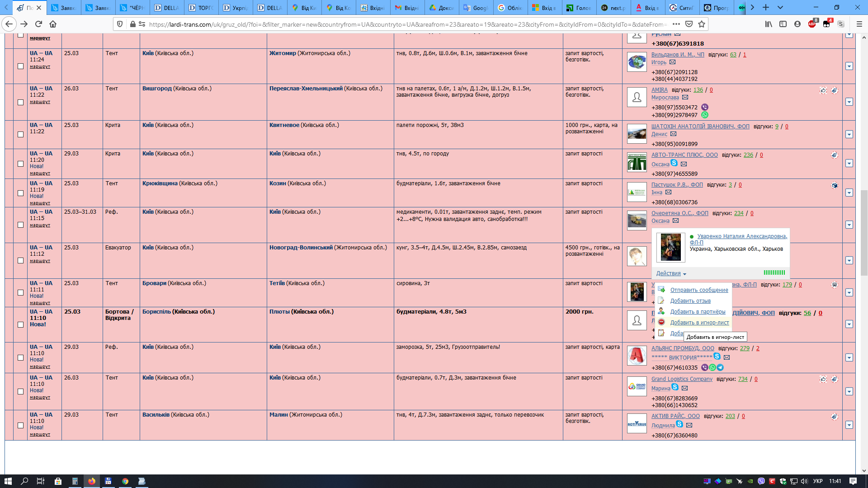The image size is (868, 488).
Task: Open the Уваренко profile photo thumbnail in popup
Action: (x=670, y=247)
